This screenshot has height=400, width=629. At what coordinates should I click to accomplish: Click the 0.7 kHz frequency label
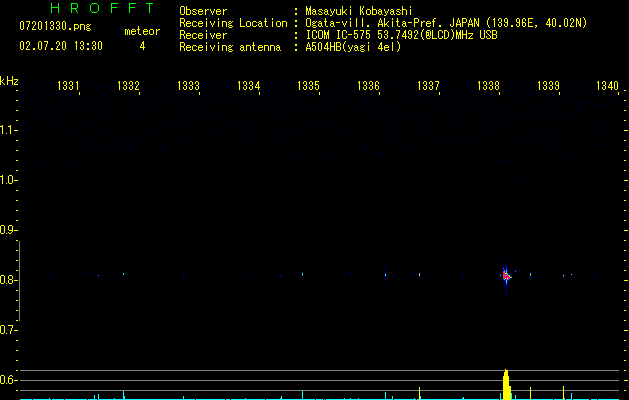pos(8,330)
